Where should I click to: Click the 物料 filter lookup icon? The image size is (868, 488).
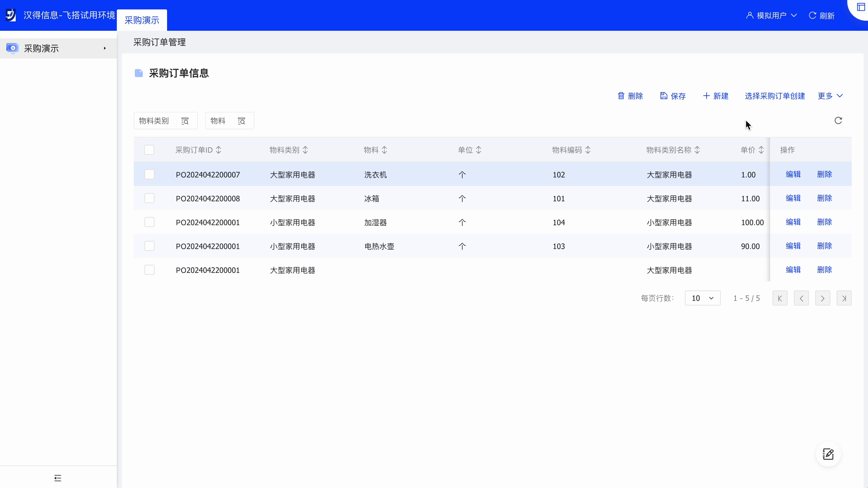click(x=241, y=121)
